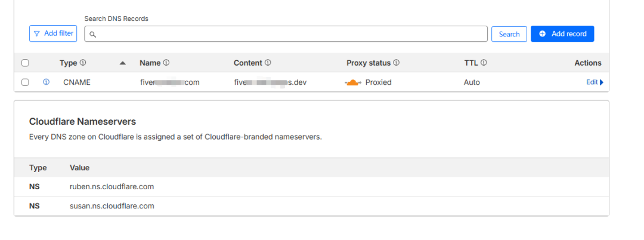Click the filter funnel icon in Add filter
Screen dimensions: 644x240
click(37, 34)
